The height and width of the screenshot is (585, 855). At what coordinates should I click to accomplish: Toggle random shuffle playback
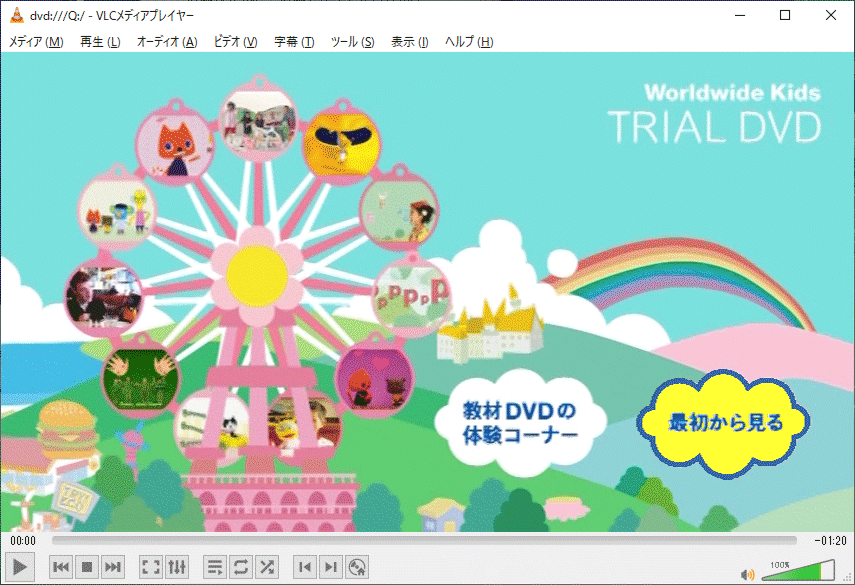click(267, 567)
